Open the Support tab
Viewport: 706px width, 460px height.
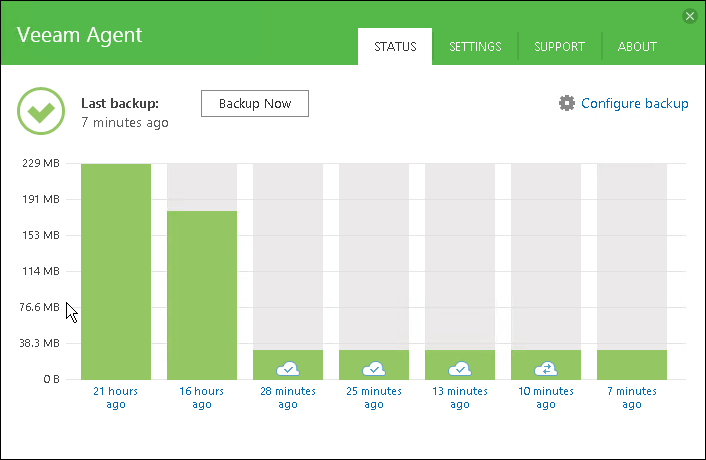click(559, 46)
